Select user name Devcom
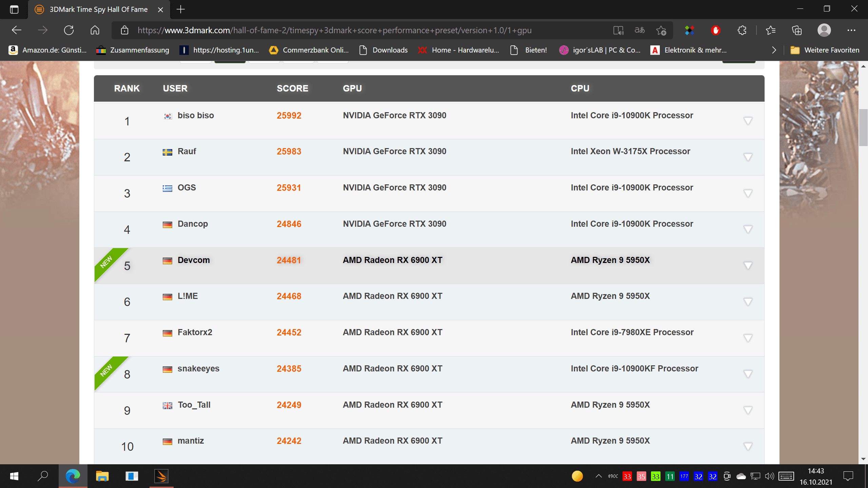Image resolution: width=868 pixels, height=488 pixels. coord(194,260)
